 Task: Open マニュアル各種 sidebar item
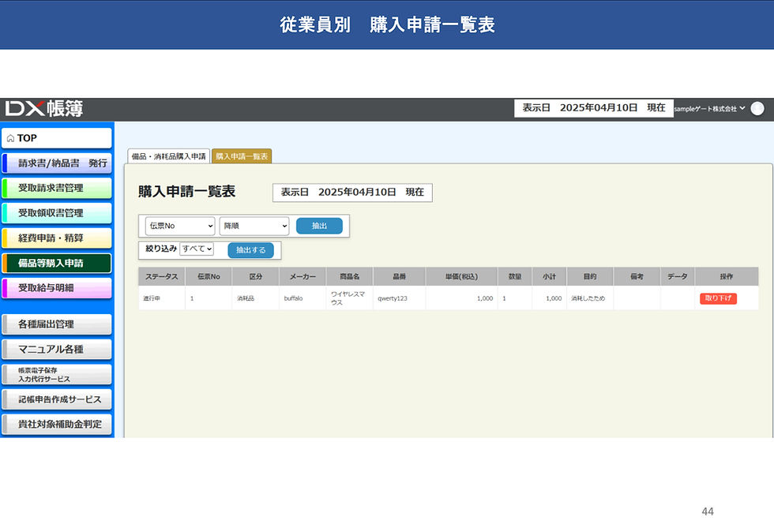57,350
